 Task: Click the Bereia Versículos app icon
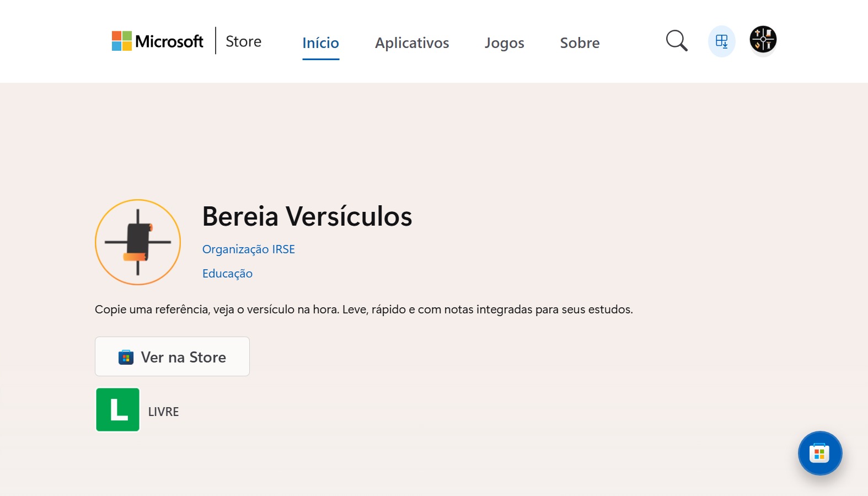138,242
